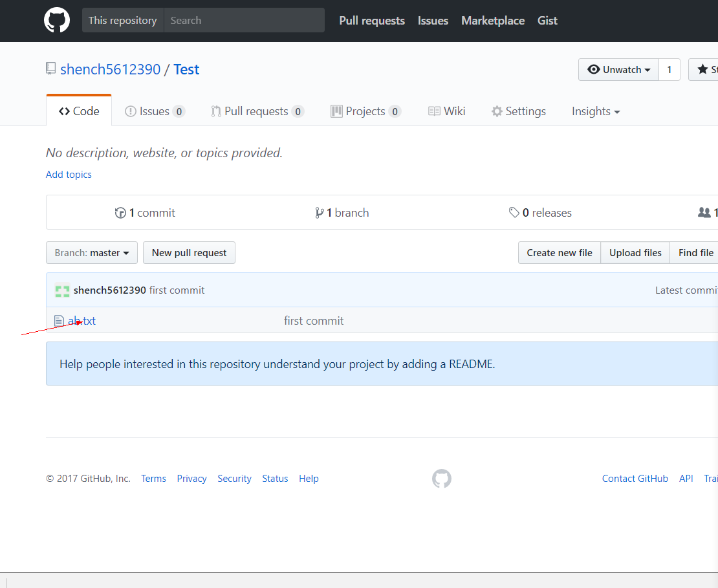The height and width of the screenshot is (588, 718).
Task: Open the Branch: master dropdown
Action: (92, 253)
